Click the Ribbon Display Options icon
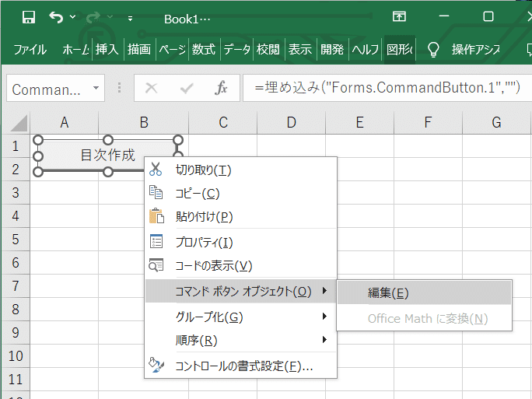The image size is (532, 399). pos(399,16)
